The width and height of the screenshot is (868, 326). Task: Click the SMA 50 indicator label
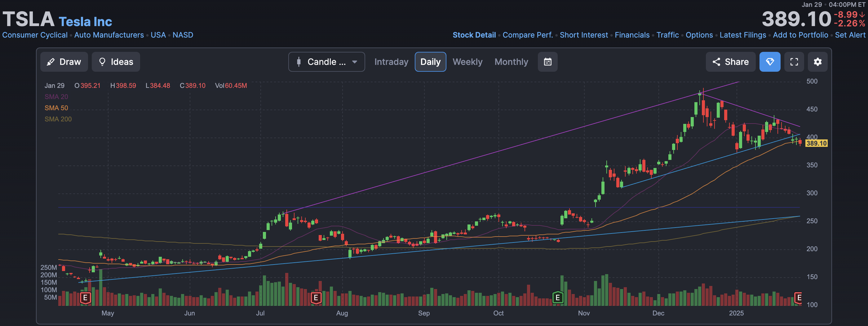[x=56, y=108]
